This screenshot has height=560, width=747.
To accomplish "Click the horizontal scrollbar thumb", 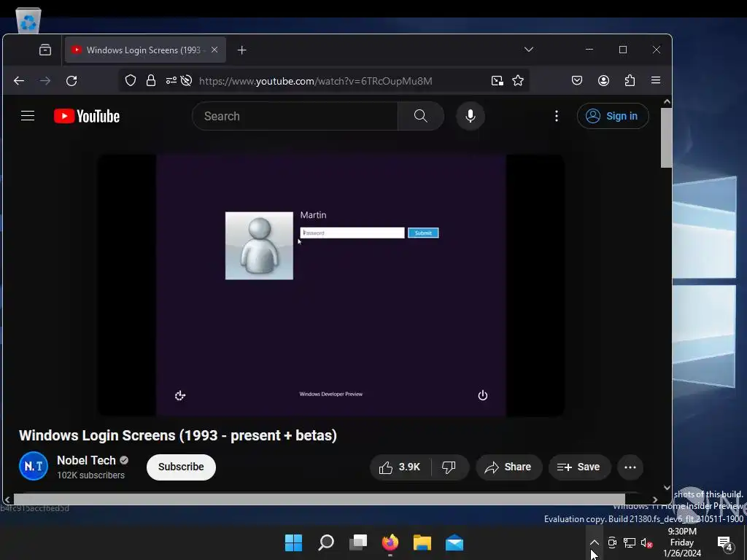I will pyautogui.click(x=320, y=499).
